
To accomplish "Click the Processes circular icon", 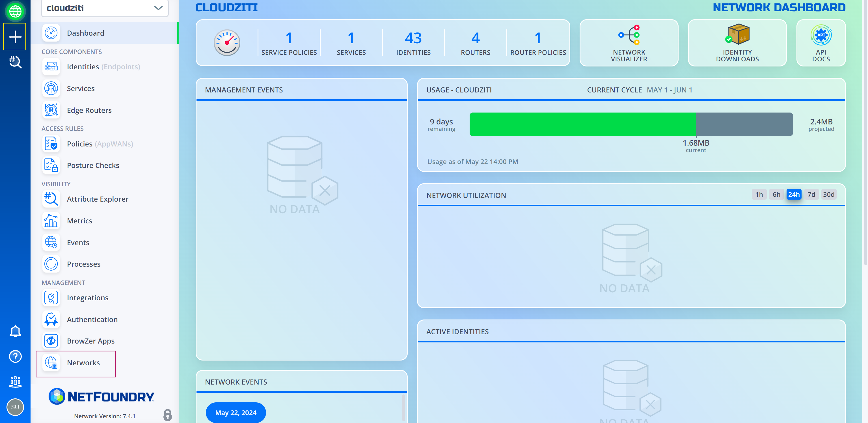I will (51, 264).
